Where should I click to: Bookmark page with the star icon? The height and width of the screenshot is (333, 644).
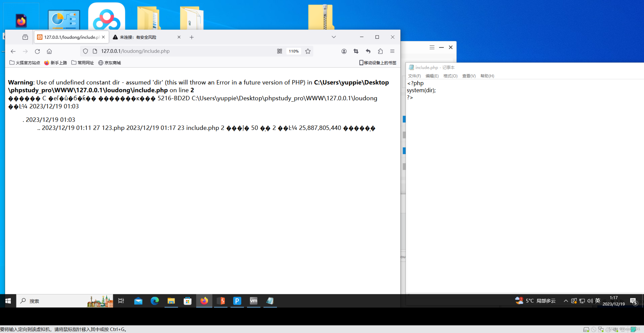point(308,51)
